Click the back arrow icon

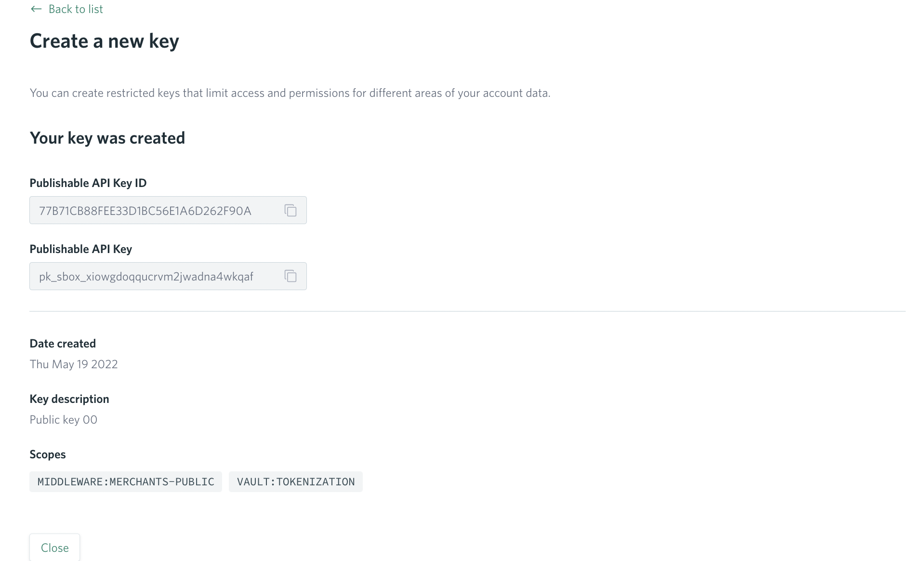(x=36, y=9)
